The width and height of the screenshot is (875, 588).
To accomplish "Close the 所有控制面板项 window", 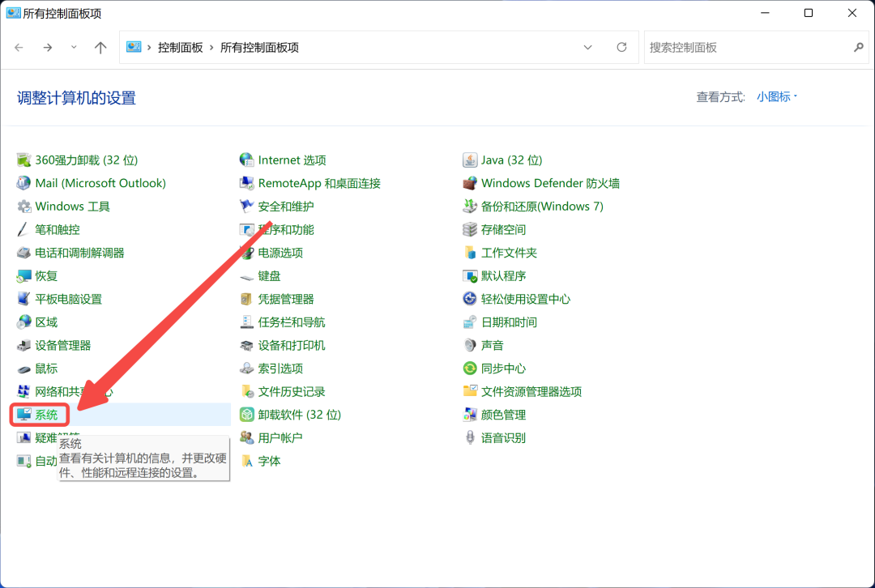I will pos(852,13).
